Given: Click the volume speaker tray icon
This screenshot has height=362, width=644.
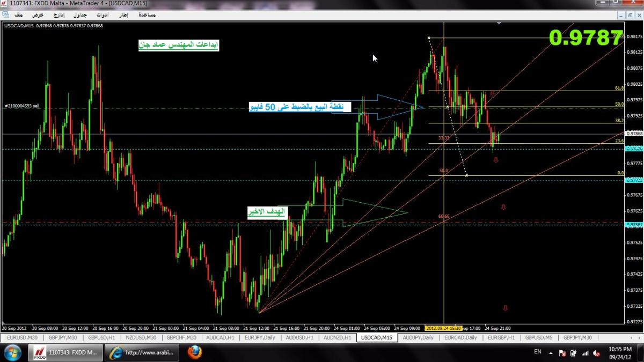Looking at the screenshot, I should (x=597, y=353).
